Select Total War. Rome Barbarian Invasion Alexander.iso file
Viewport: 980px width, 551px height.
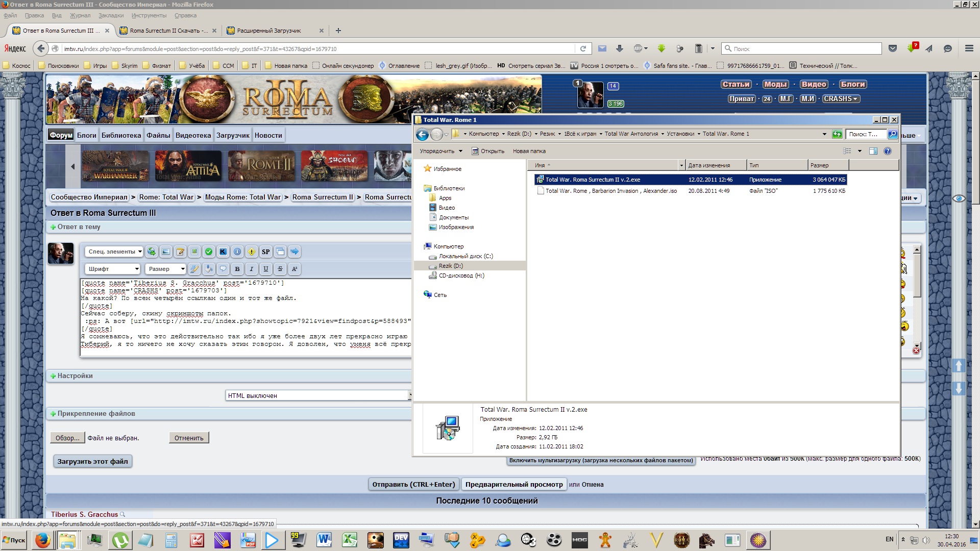click(x=610, y=191)
